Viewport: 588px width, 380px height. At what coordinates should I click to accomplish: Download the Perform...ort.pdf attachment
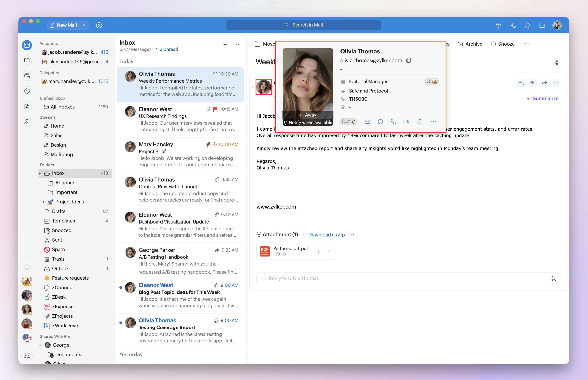point(319,251)
